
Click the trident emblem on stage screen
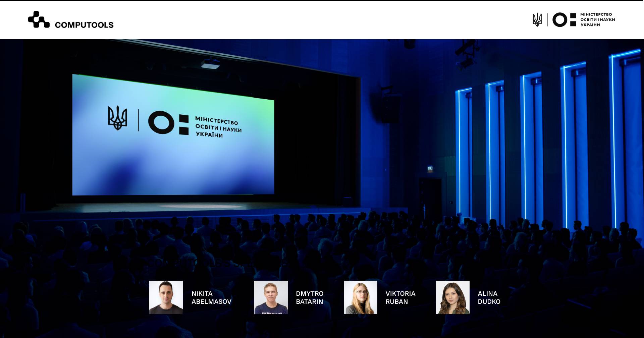[x=117, y=118]
